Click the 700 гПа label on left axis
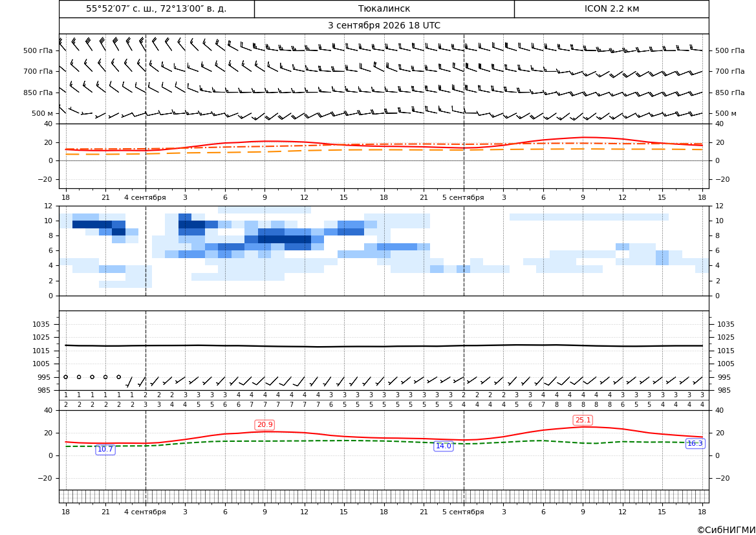 (x=38, y=71)
